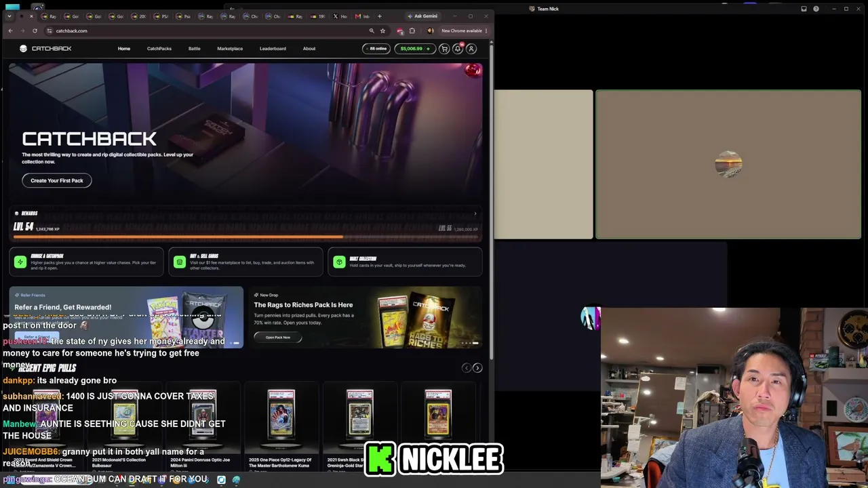Image resolution: width=868 pixels, height=488 pixels.
Task: Click the Catchback logo in the header
Action: 45,49
